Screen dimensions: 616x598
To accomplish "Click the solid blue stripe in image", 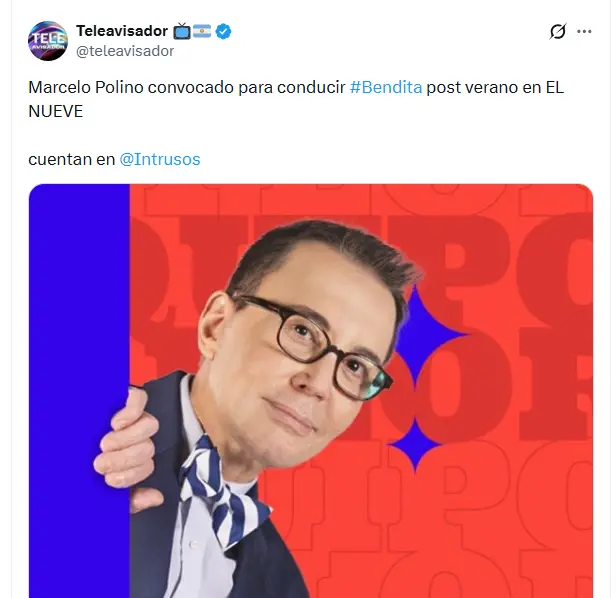I will point(79,391).
